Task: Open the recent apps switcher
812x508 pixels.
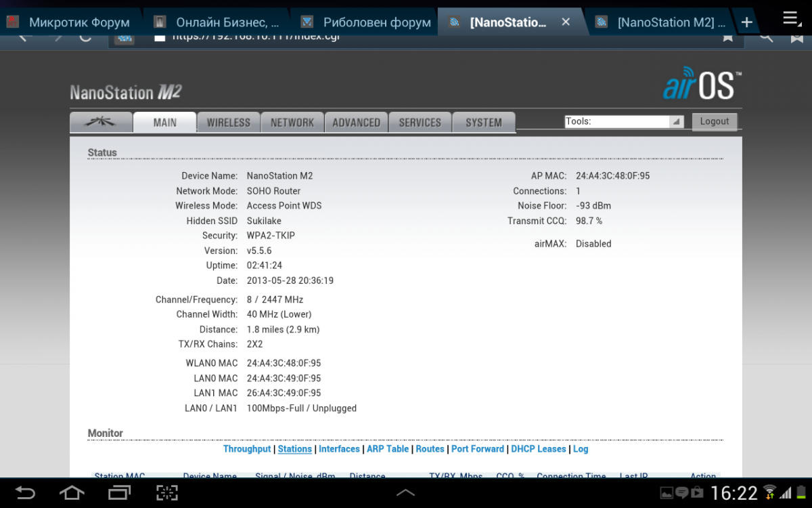Action: pos(120,492)
